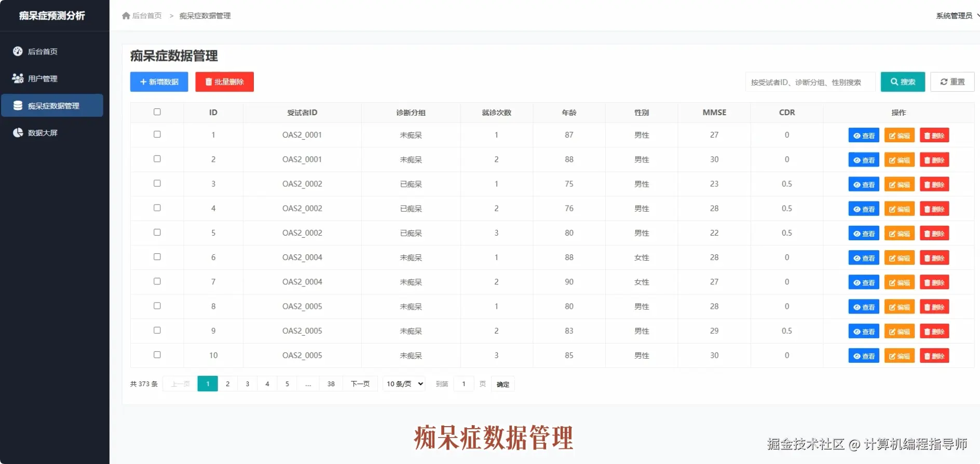Go to page 4 in pagination
This screenshot has height=464, width=980.
pyautogui.click(x=267, y=384)
